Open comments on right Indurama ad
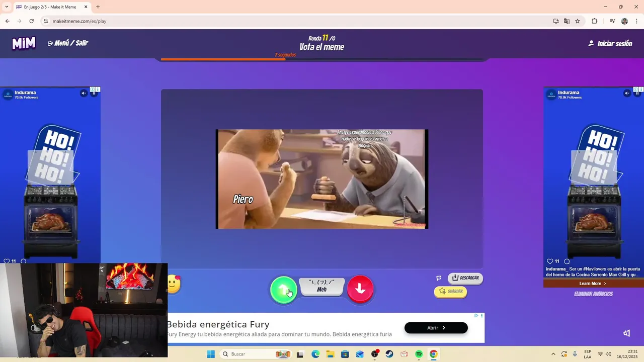 567,261
